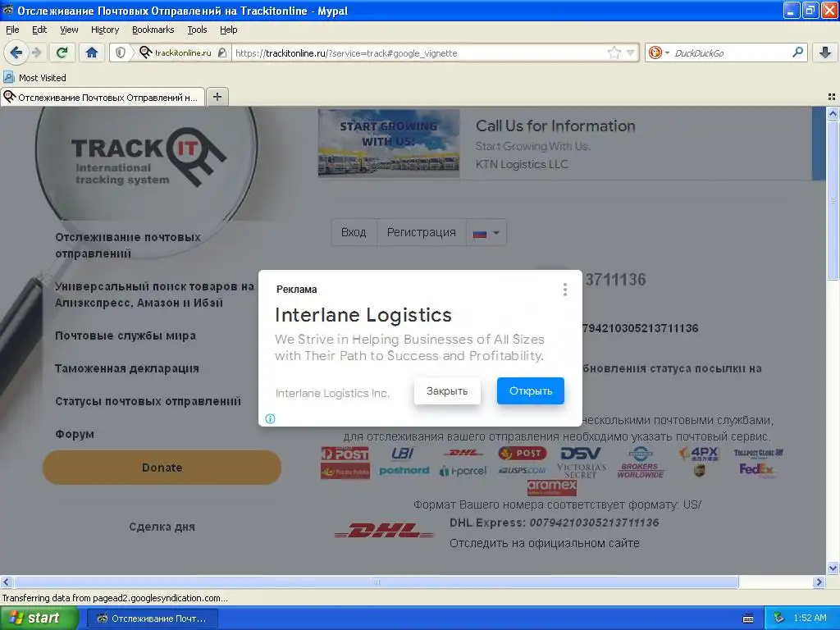Click the horizontal scrollbar right arrow

coord(819,582)
